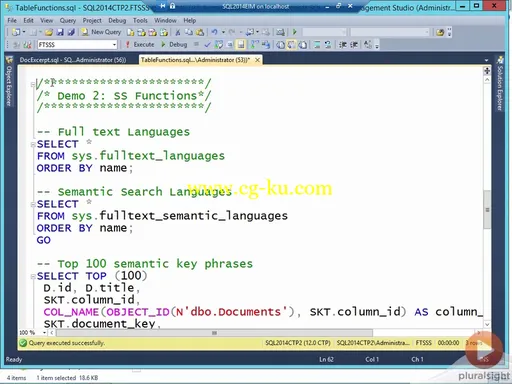
Task: Click the Results to File icon
Action: (302, 45)
